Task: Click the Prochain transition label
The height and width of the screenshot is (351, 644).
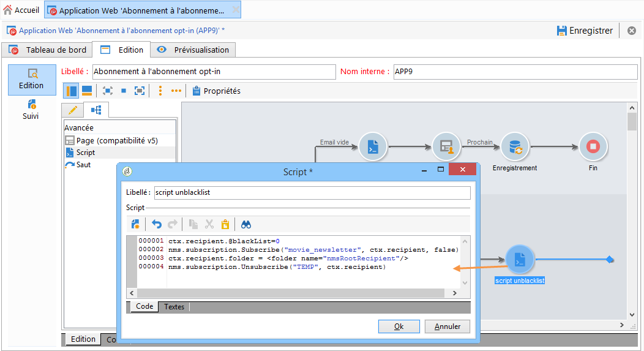Action: [x=480, y=142]
